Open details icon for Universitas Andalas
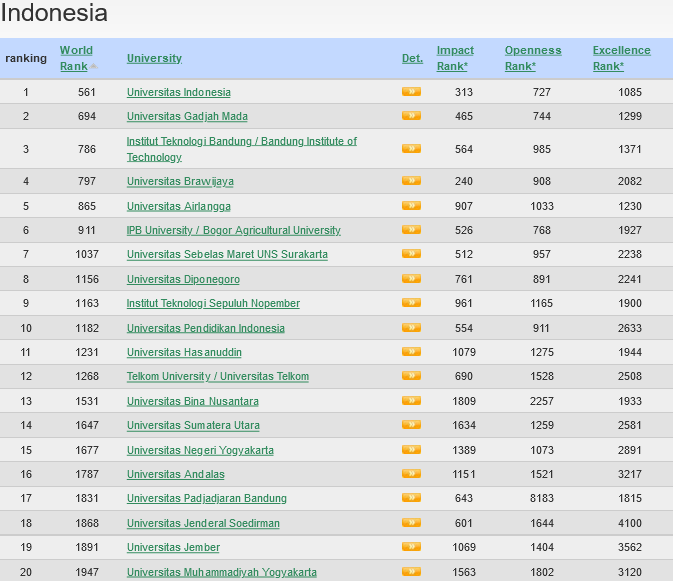 pyautogui.click(x=411, y=473)
